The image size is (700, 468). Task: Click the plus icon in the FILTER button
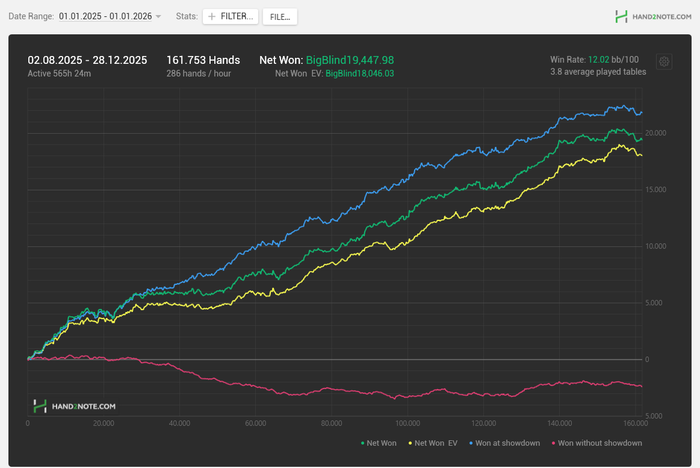pyautogui.click(x=212, y=17)
